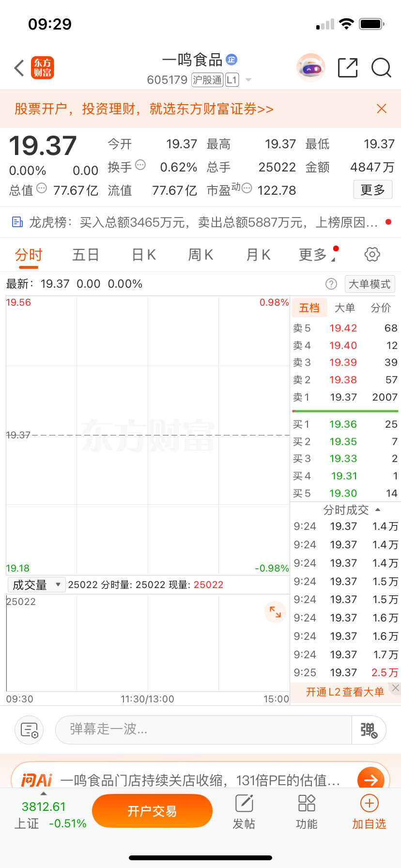Expand the 更多 chart period menu

(x=318, y=254)
